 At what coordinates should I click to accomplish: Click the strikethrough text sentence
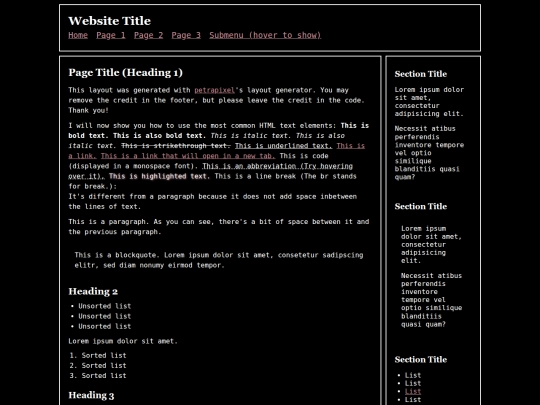[x=176, y=146]
